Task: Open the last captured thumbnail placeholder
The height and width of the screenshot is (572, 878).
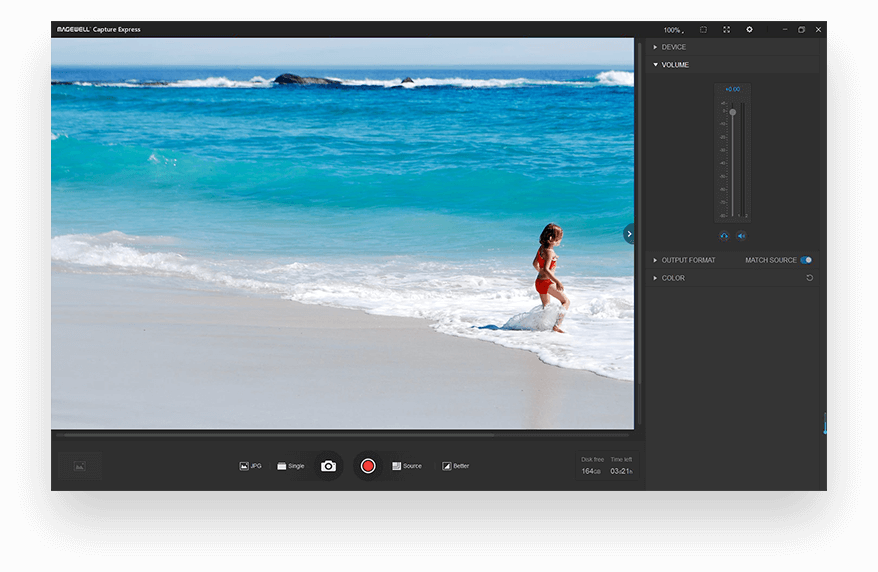Action: click(x=79, y=466)
